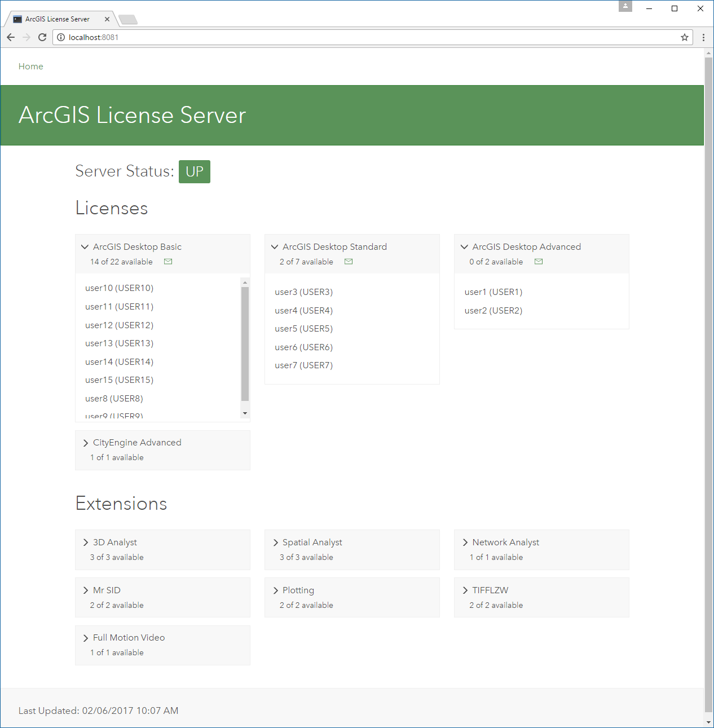The height and width of the screenshot is (728, 714).
Task: Expand the 3D Analyst extension
Action: click(x=86, y=542)
